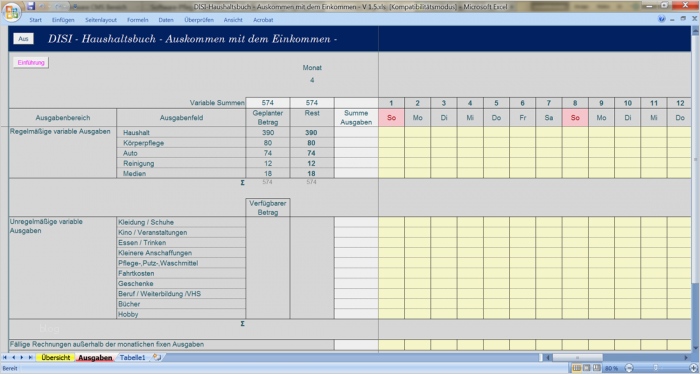Select the Reinigung planned amount 12

268,163
